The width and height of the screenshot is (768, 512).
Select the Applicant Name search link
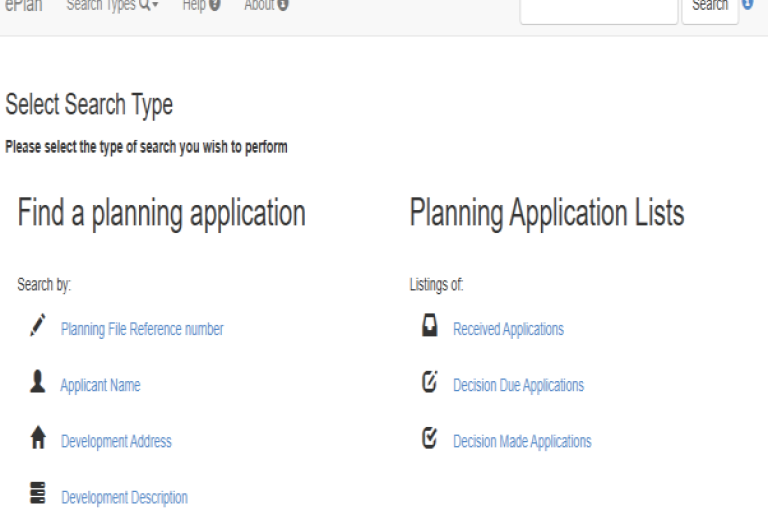(x=100, y=385)
